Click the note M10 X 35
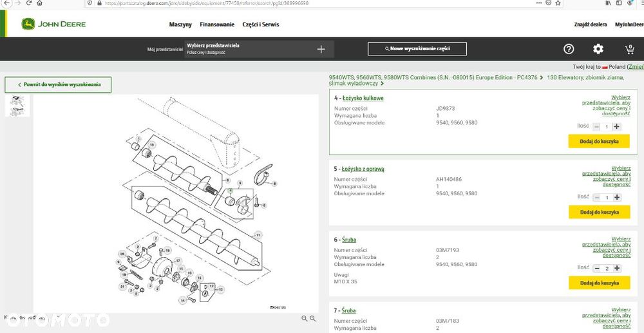The image size is (644, 333). click(345, 281)
